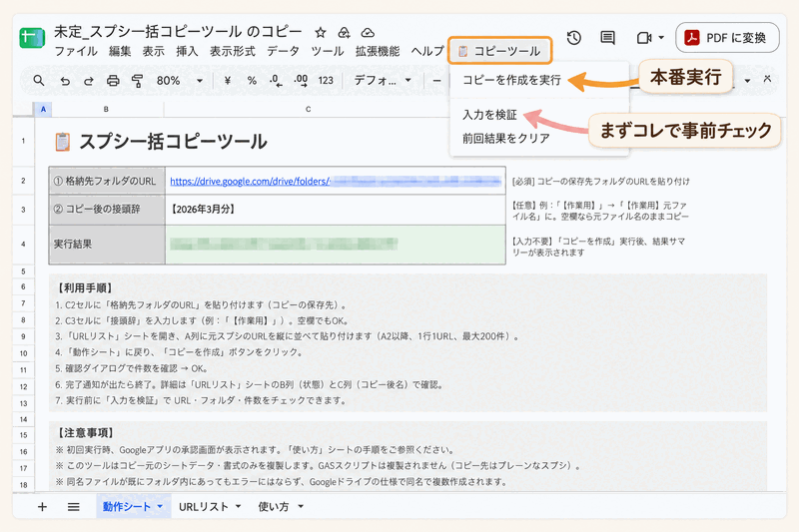The image size is (799, 532).
Task: Open the 編集 menu
Action: pos(120,52)
